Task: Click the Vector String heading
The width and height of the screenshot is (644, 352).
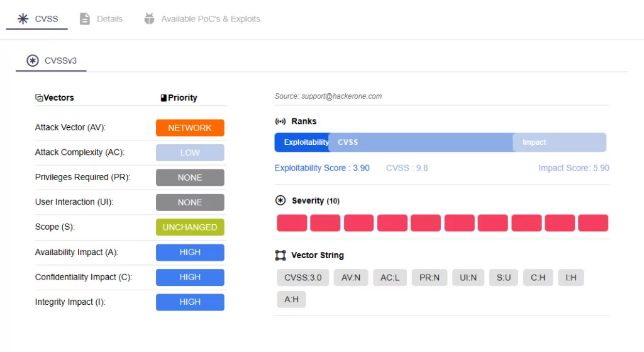Action: pos(318,256)
